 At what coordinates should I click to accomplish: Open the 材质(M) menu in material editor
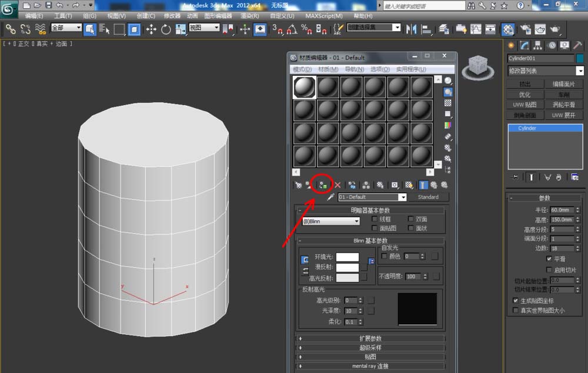tap(328, 69)
